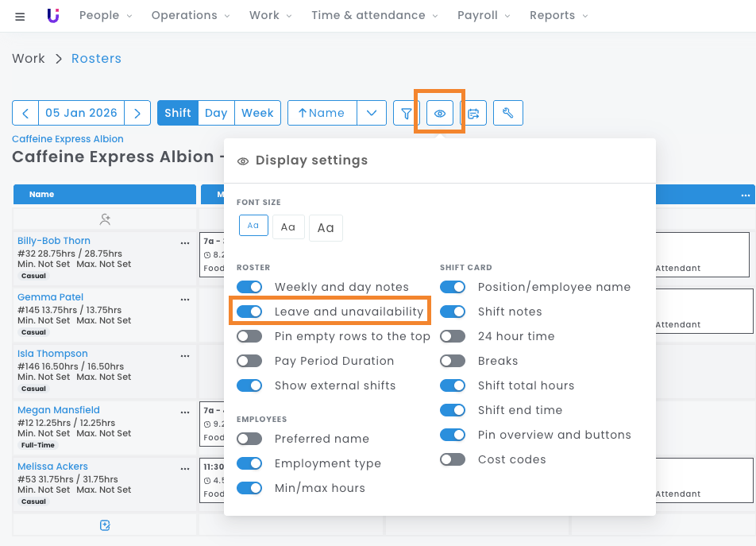Enable the 24 hour time toggle
756x546 pixels.
(x=453, y=336)
